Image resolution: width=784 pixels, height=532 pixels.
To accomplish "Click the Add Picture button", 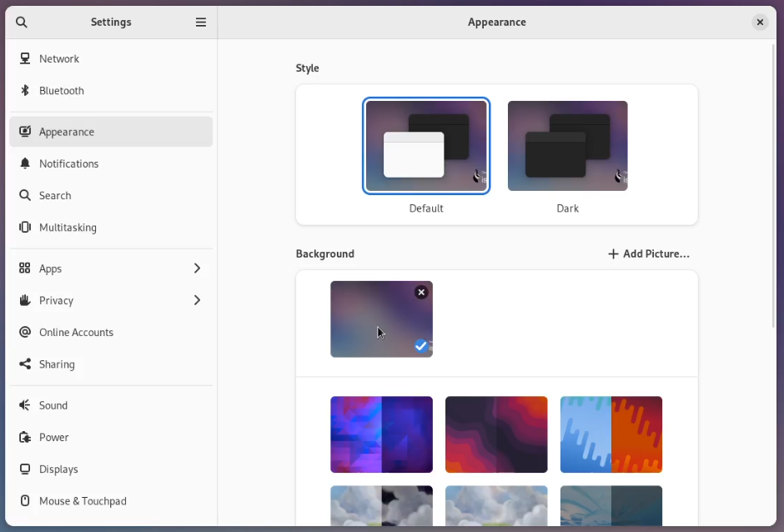I will pos(649,254).
